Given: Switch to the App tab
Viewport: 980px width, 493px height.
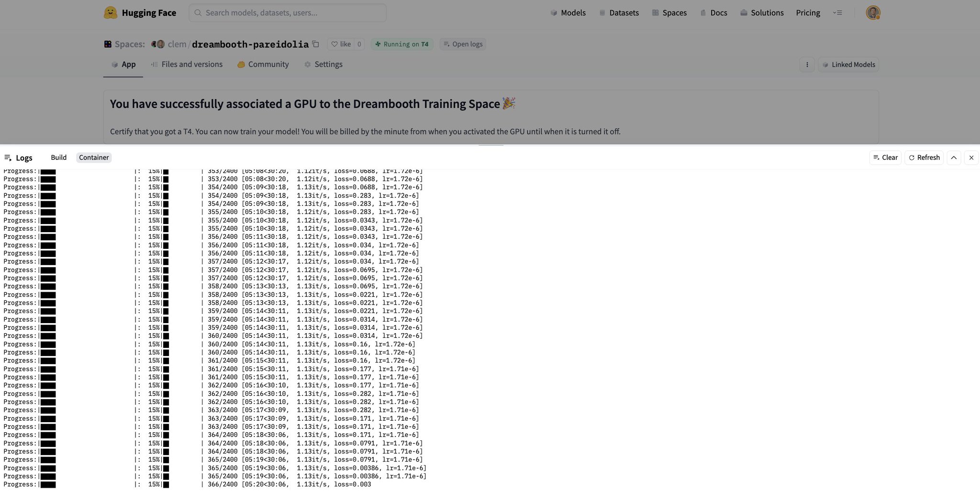Looking at the screenshot, I should [123, 64].
